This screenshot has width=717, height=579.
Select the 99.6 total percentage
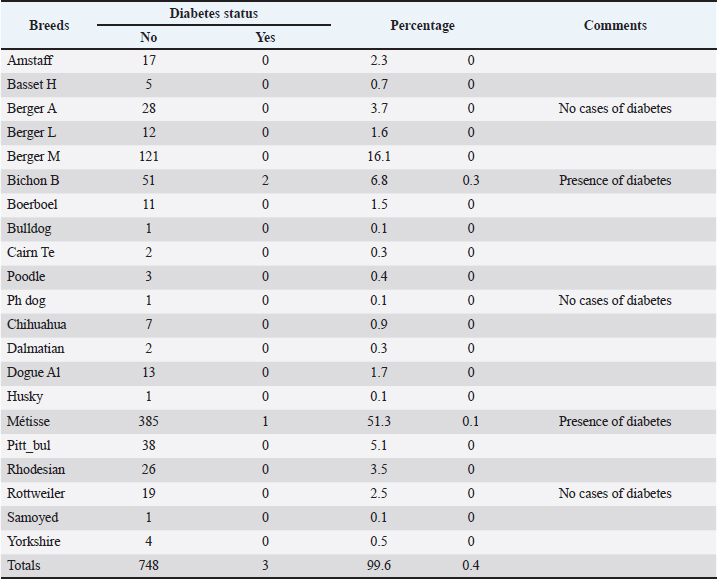[x=379, y=566]
